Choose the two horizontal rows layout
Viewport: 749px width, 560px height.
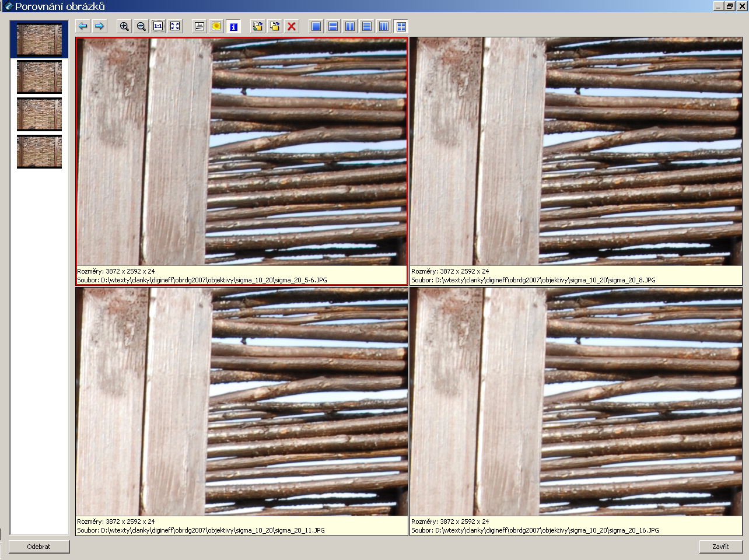click(333, 26)
